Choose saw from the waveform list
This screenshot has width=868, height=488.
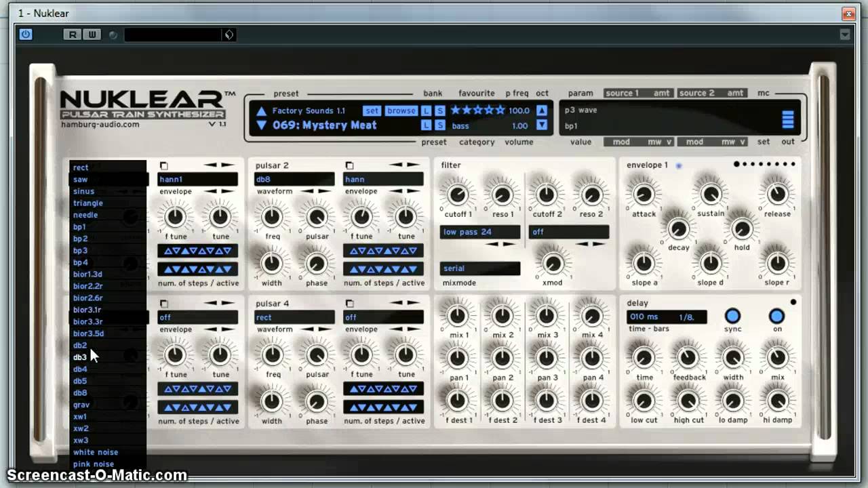pyautogui.click(x=108, y=180)
